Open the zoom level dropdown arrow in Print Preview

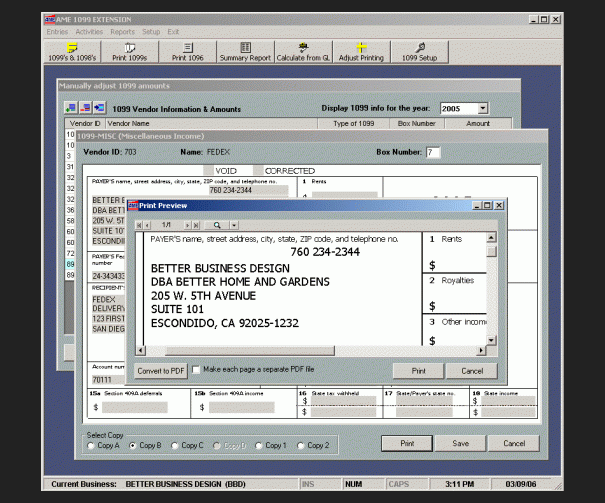point(234,225)
